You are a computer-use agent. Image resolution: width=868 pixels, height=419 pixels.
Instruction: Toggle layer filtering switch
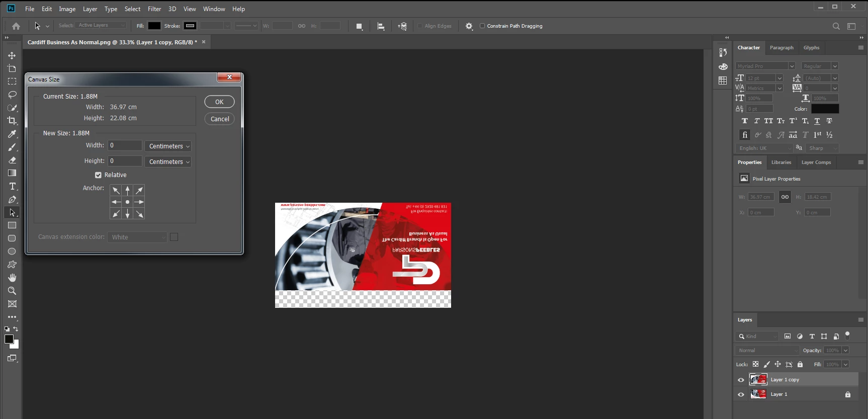click(847, 334)
